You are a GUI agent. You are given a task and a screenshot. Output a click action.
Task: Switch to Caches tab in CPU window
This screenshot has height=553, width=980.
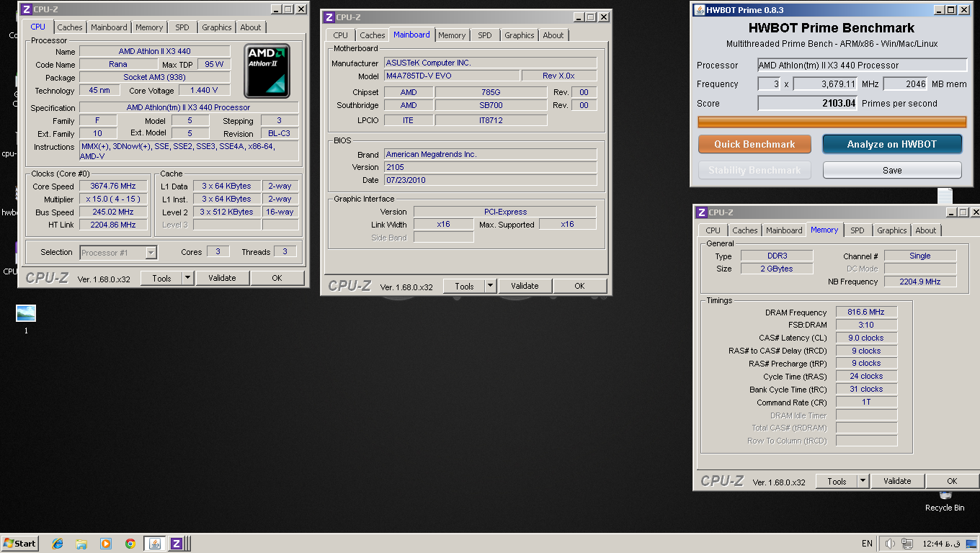[x=70, y=27]
